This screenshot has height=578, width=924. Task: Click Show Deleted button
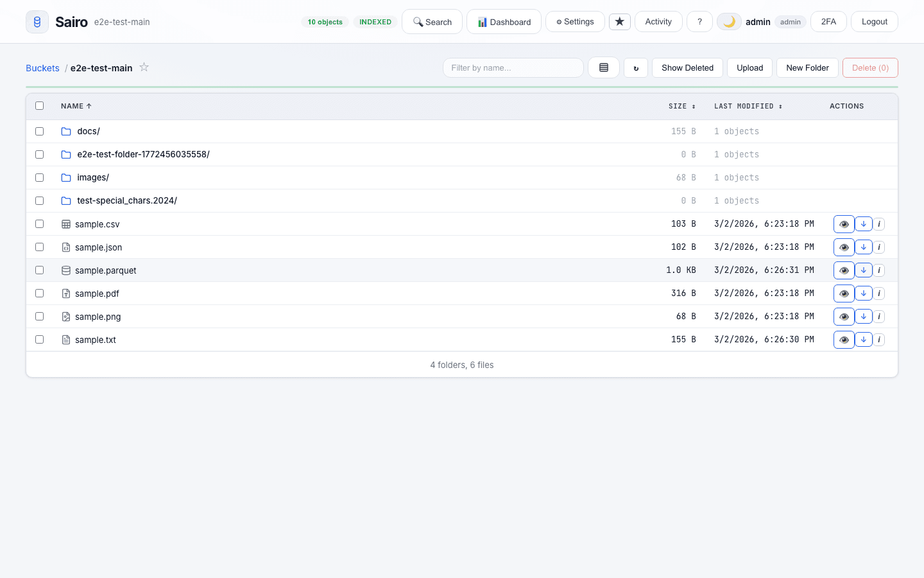pyautogui.click(x=687, y=67)
